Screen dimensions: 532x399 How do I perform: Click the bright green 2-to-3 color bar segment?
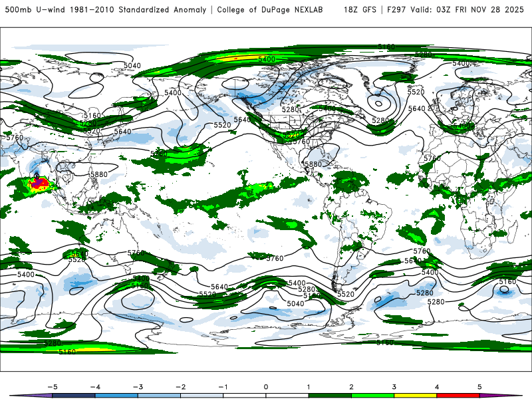coord(372,396)
